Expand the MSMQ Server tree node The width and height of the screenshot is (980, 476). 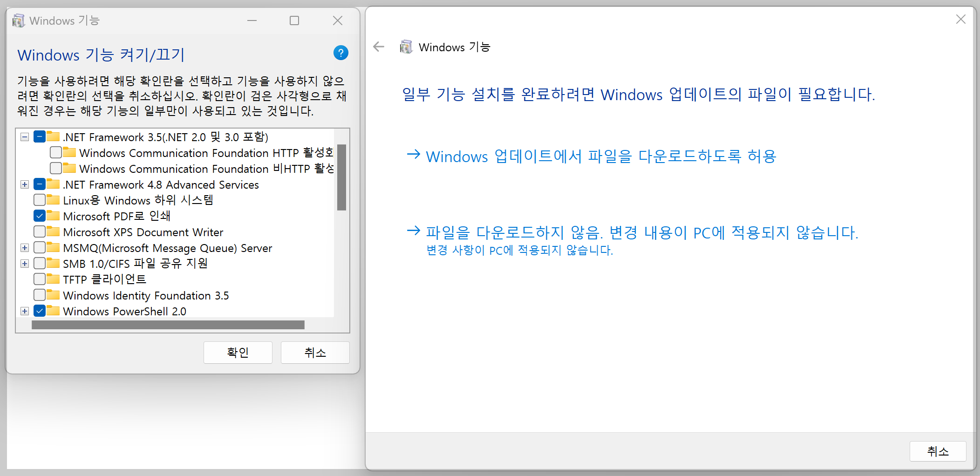click(x=25, y=248)
